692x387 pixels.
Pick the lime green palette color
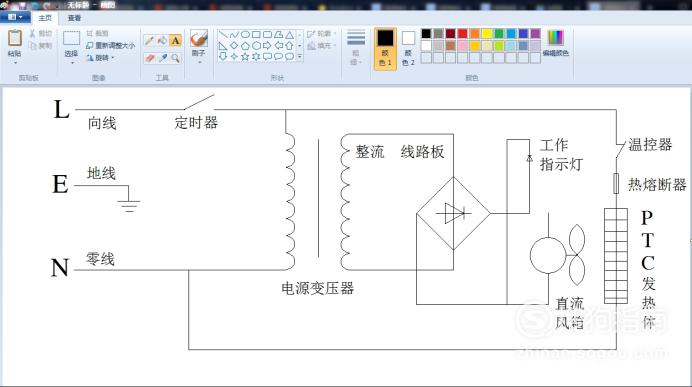click(499, 45)
